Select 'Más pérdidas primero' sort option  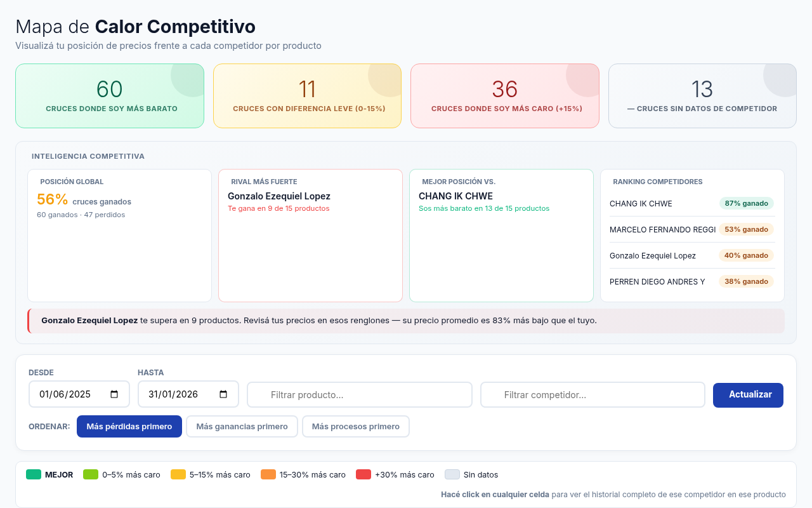point(129,427)
